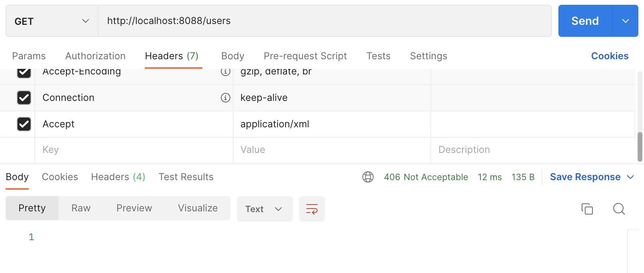Click the request URL input field
This screenshot has width=644, height=273.
325,21
